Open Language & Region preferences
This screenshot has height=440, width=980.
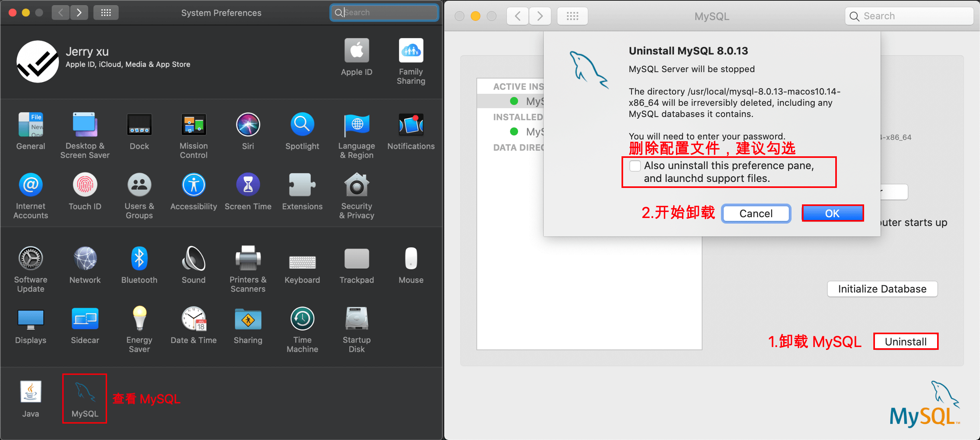coord(356,135)
